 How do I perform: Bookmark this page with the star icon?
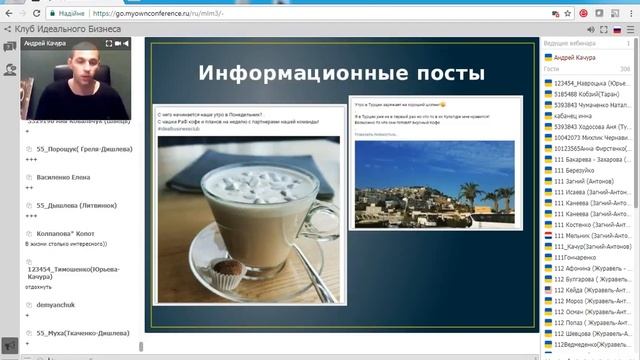567,13
